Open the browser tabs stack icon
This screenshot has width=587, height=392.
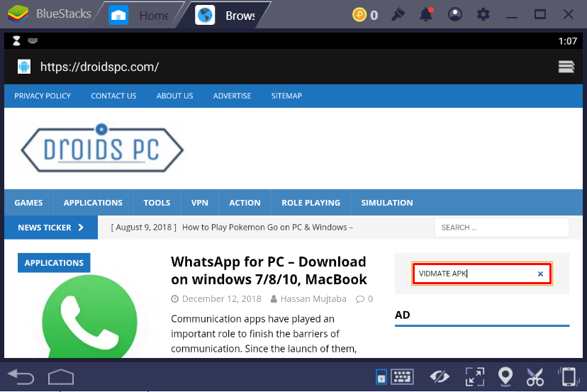(566, 67)
